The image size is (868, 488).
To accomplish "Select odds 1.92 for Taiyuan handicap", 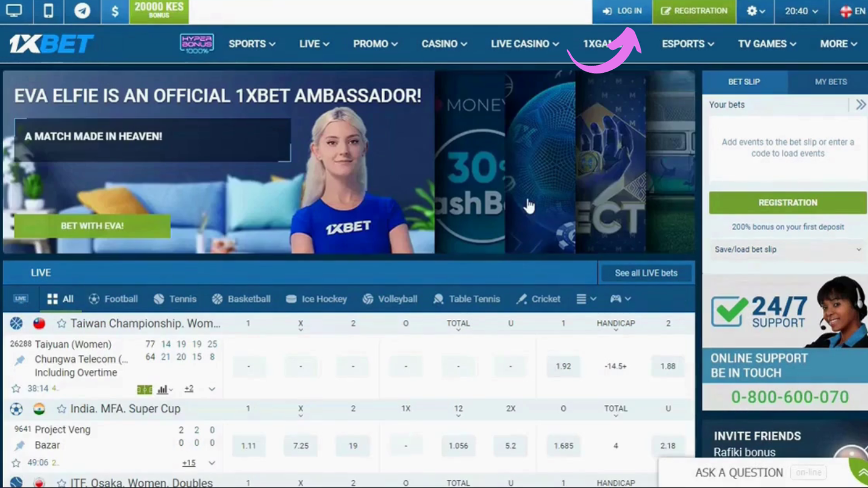I will [x=563, y=366].
